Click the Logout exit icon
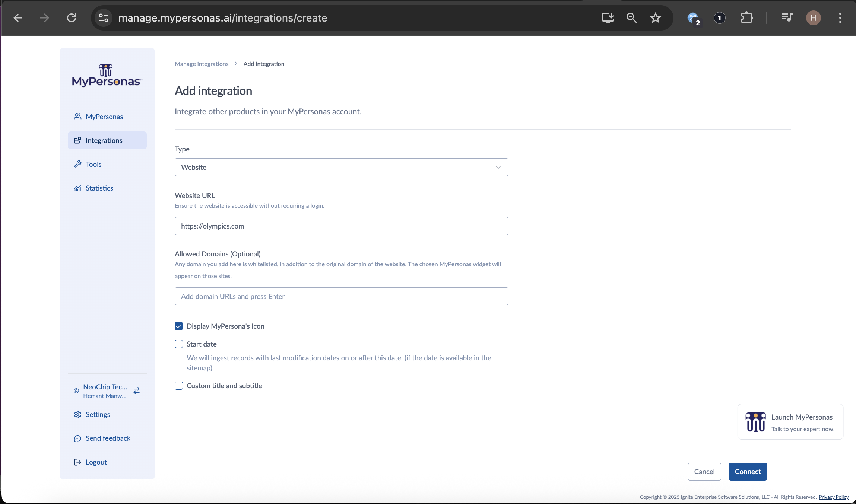The height and width of the screenshot is (504, 856). pos(77,462)
